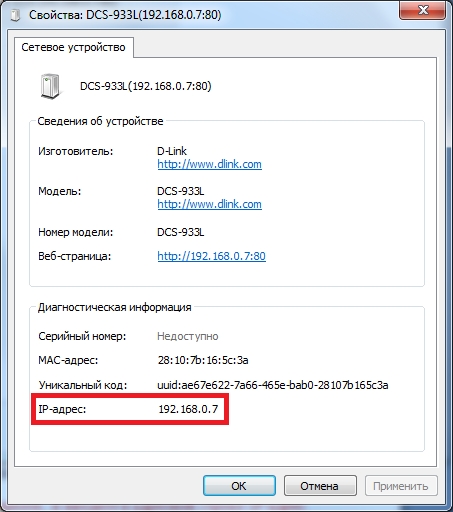
Task: Select the Сетевое устройство tab
Action: point(74,47)
